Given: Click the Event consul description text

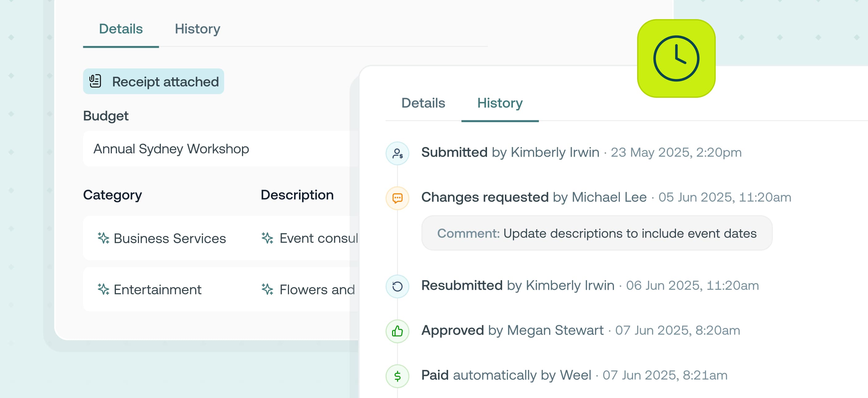Looking at the screenshot, I should pyautogui.click(x=319, y=238).
